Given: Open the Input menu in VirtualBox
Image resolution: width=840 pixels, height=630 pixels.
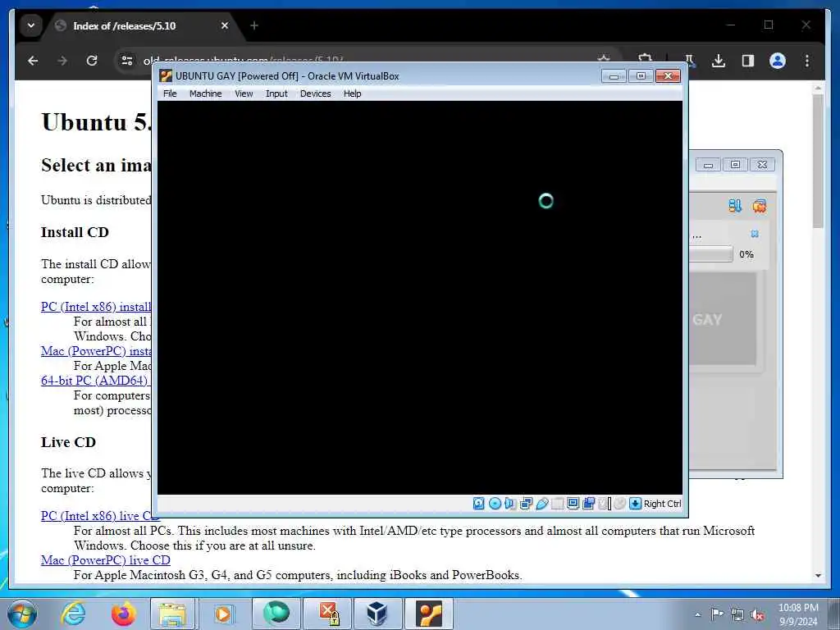Looking at the screenshot, I should tap(276, 94).
